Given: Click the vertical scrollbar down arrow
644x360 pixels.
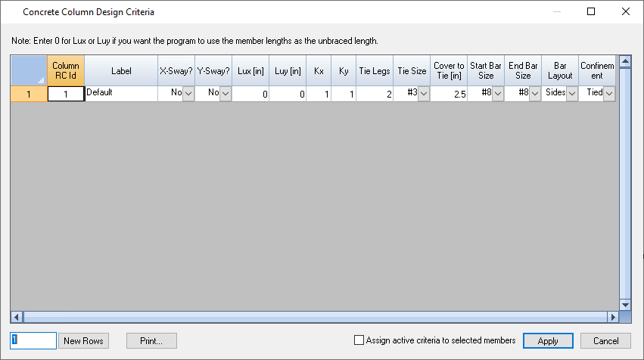Looking at the screenshot, I should point(625,305).
